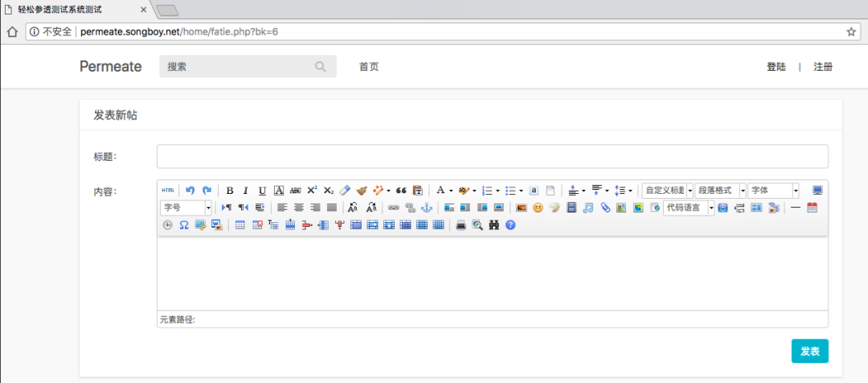Enter fullscreen editor mode via monitor icon

pos(817,191)
